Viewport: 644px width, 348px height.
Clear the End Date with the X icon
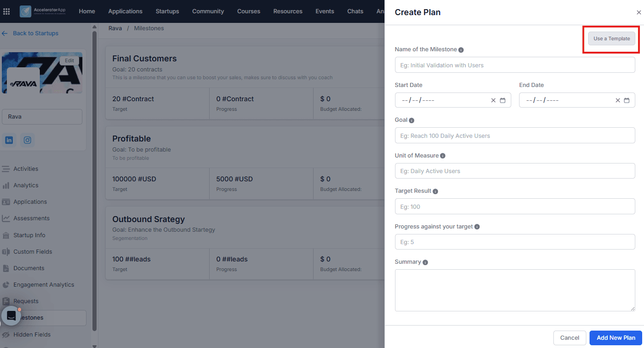tap(618, 100)
